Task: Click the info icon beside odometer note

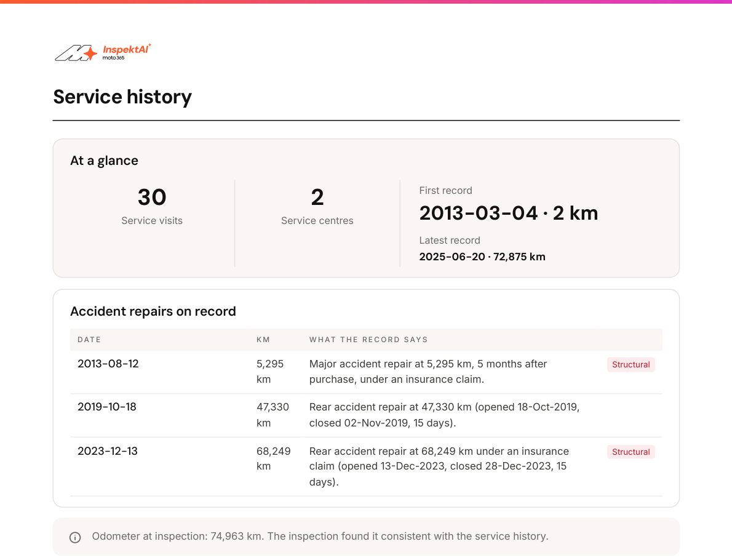Action: [75, 537]
